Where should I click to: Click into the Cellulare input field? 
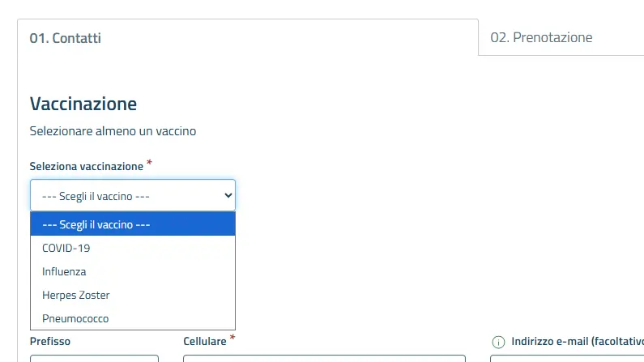[x=324, y=357]
